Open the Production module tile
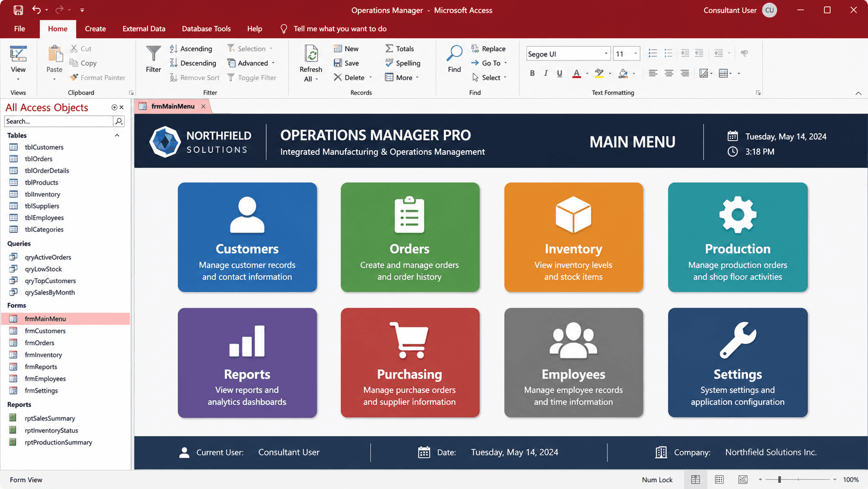 738,237
